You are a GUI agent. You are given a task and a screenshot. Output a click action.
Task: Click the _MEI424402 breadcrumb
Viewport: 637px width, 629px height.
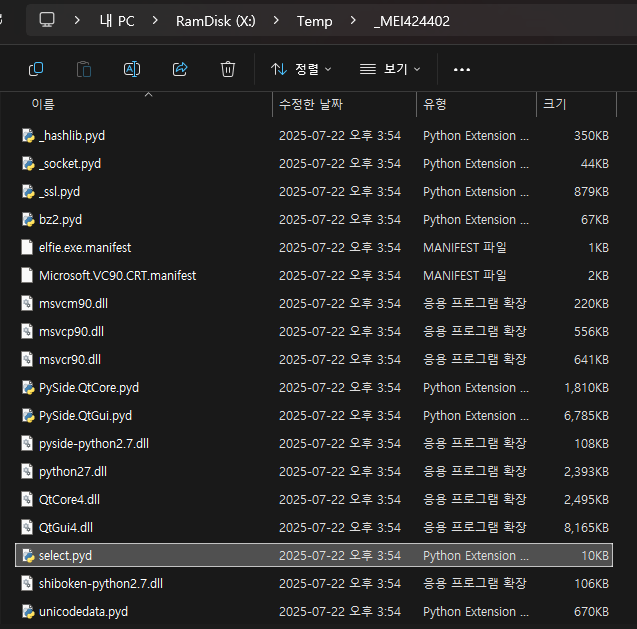pos(412,21)
